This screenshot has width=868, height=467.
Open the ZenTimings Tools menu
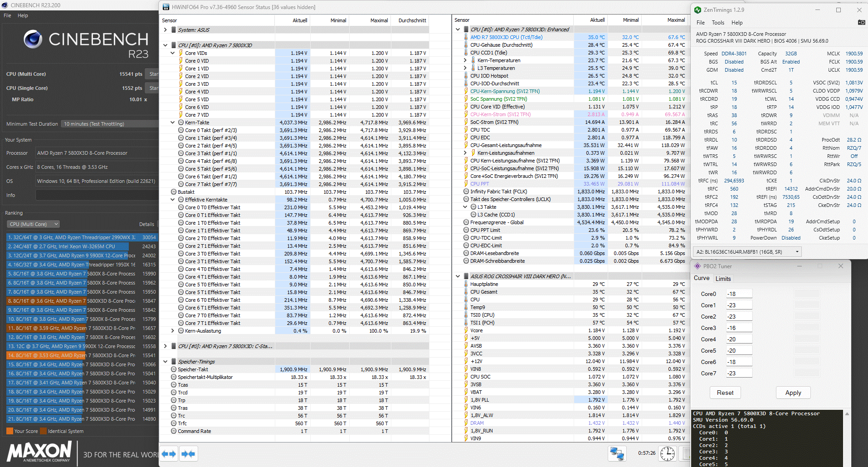tap(718, 23)
